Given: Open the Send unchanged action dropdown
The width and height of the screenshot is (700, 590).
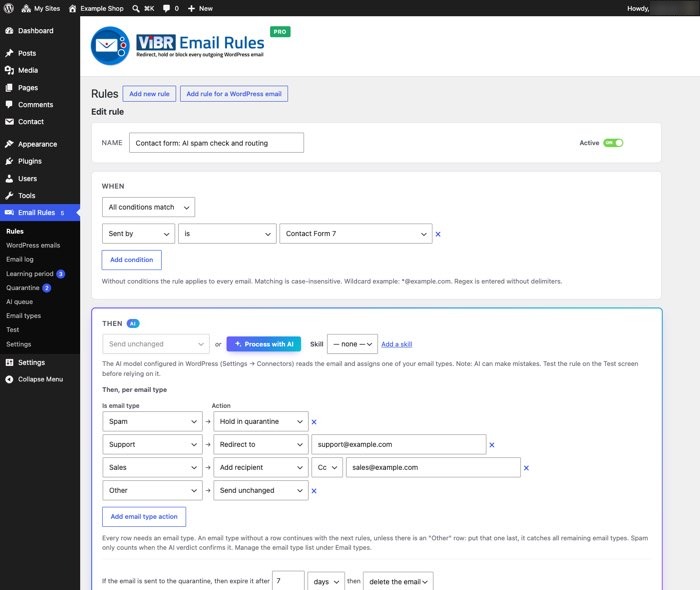Looking at the screenshot, I should [x=156, y=344].
